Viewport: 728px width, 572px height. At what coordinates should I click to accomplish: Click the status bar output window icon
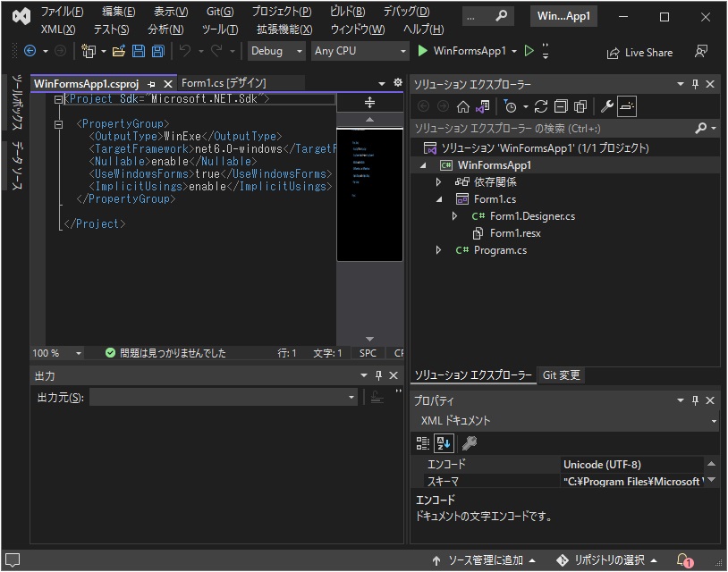pyautogui.click(x=13, y=560)
